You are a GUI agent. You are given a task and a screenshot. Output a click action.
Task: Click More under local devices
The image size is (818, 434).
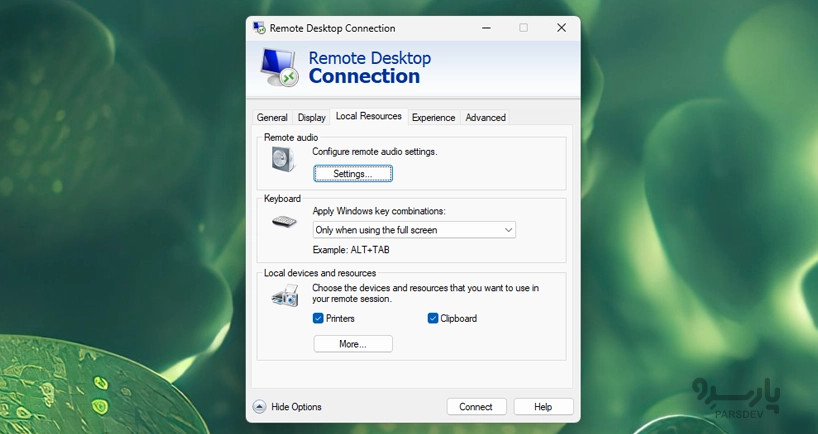353,344
